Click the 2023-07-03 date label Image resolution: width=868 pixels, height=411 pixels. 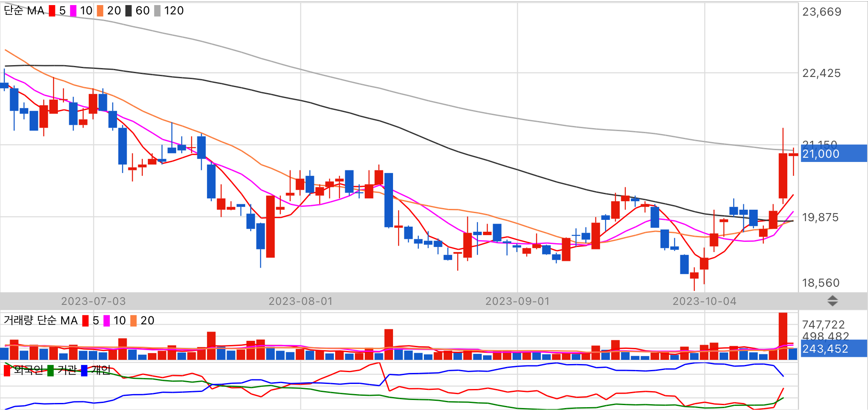coord(93,301)
